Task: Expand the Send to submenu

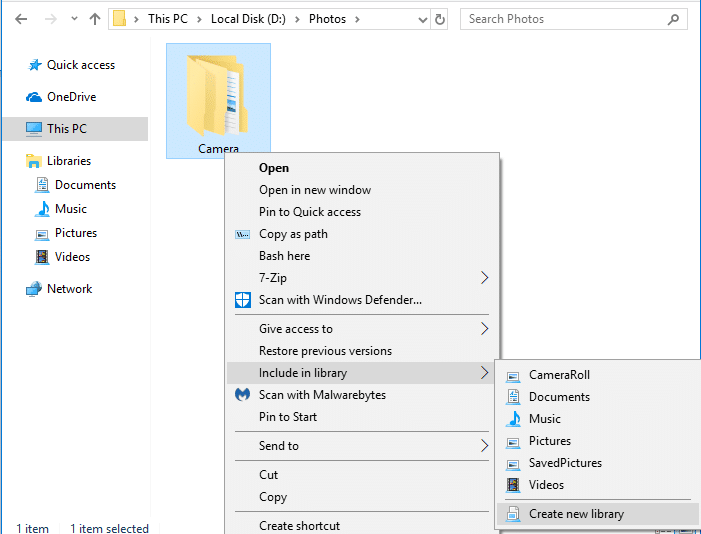Action: tap(485, 446)
